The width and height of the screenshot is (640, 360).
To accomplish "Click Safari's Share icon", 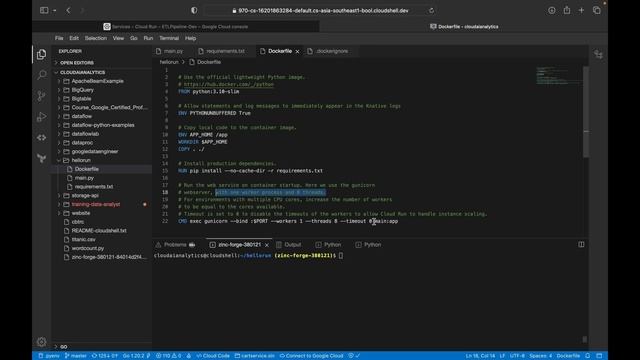I will point(567,10).
